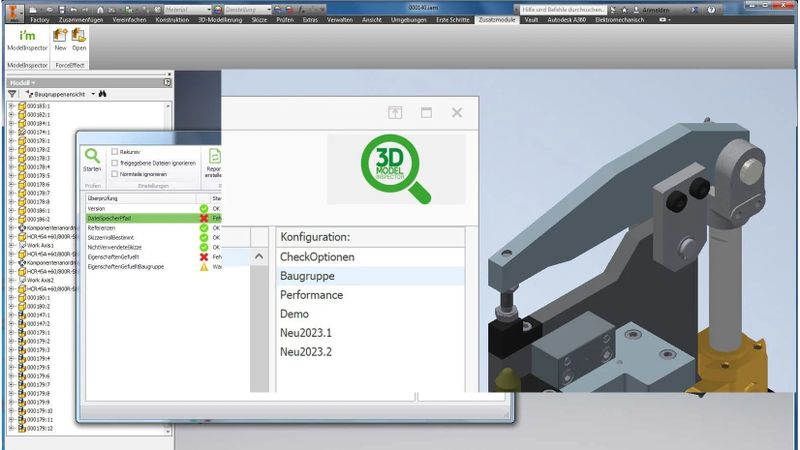Open the Zusammenfügen ribbon tab

pos(81,20)
